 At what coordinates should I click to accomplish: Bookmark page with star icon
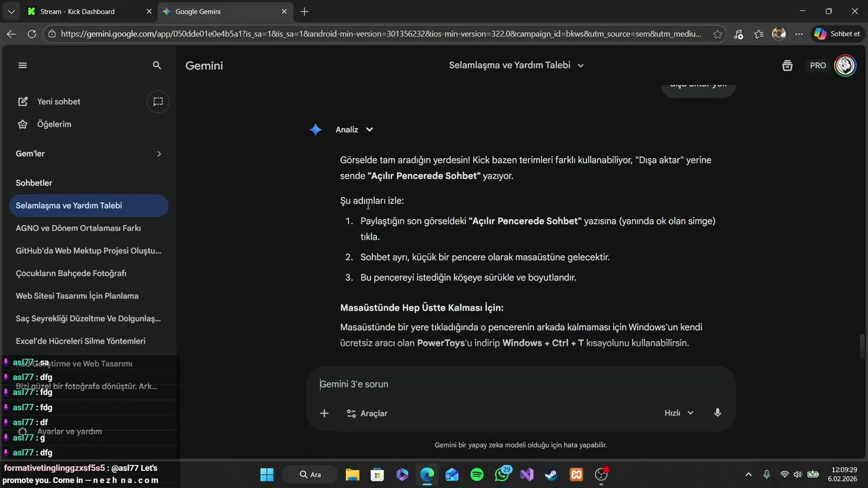click(717, 34)
